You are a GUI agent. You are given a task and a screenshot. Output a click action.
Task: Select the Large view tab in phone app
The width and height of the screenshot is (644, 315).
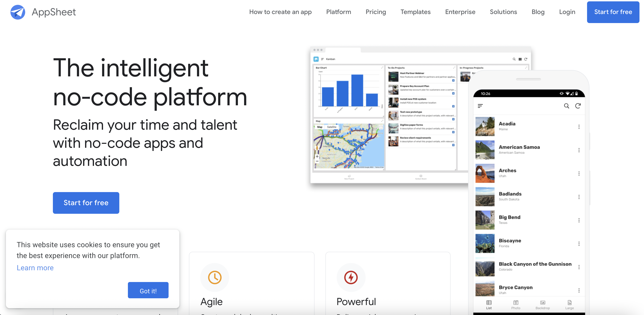coord(569,305)
